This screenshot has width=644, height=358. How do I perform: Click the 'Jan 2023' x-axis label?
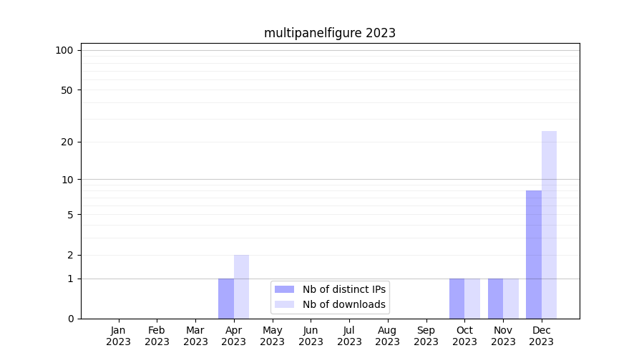(118, 336)
